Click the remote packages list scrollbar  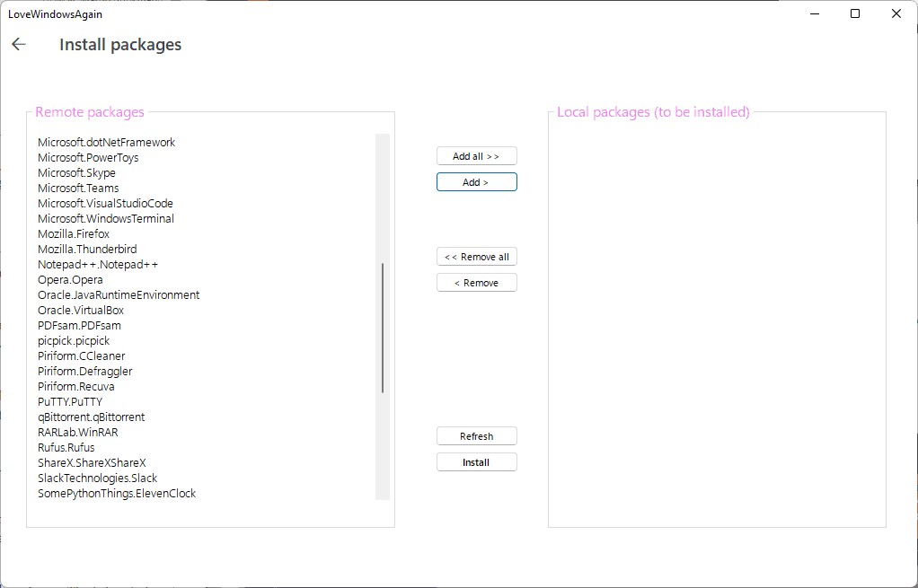point(382,323)
